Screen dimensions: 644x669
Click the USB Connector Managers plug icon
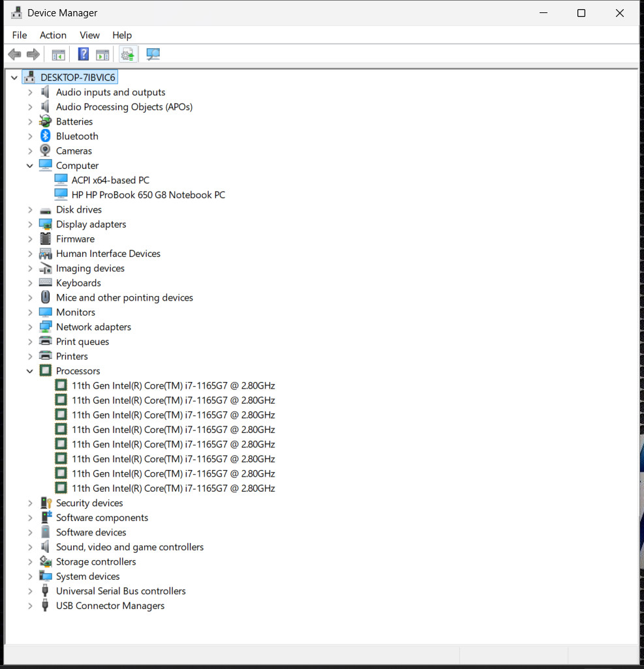(45, 606)
